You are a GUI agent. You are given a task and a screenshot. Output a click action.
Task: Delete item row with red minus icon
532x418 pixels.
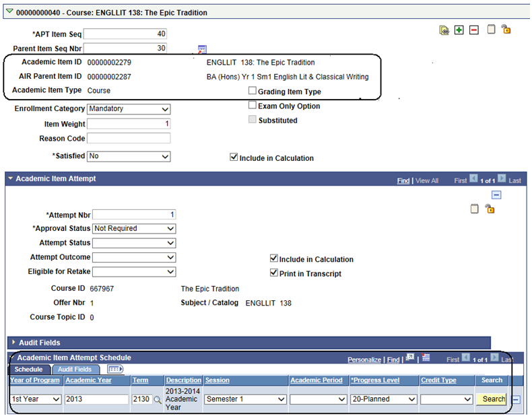pyautogui.click(x=474, y=30)
